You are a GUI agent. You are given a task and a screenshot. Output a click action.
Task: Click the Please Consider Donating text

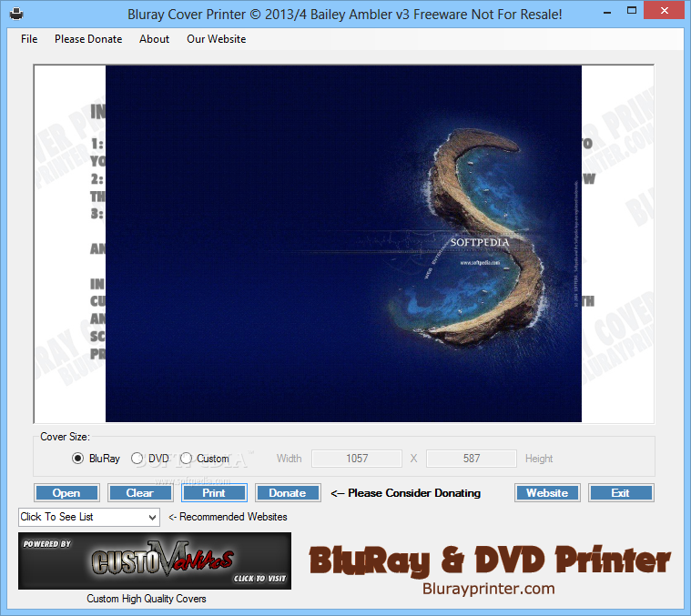(405, 493)
